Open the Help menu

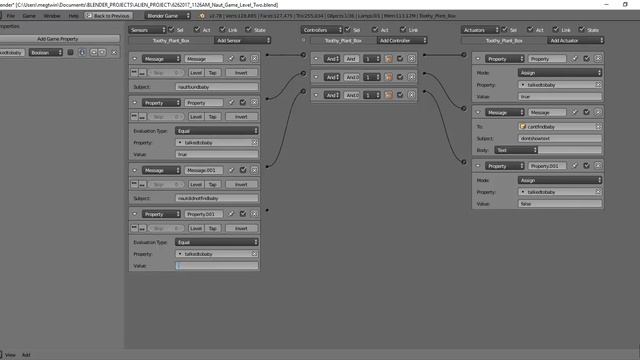pos(73,16)
